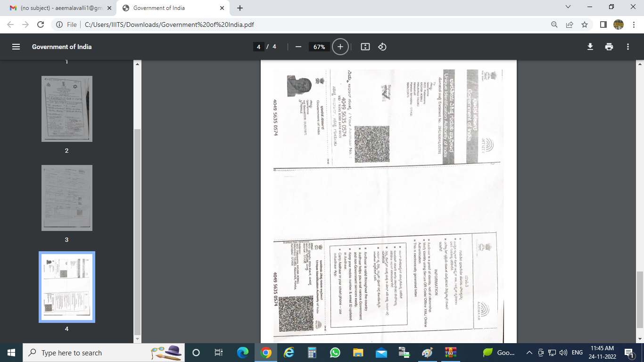The image size is (644, 362).
Task: Open the PDF viewer sidebar hamburger menu
Action: coord(16,47)
